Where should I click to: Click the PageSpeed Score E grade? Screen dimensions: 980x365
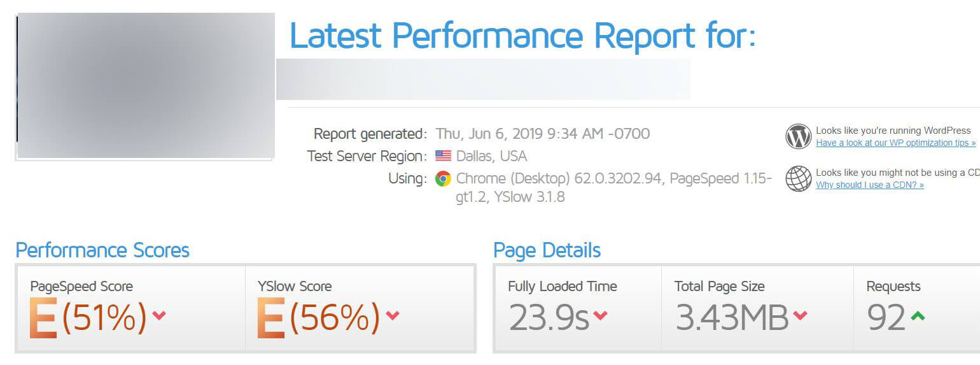coord(43,318)
